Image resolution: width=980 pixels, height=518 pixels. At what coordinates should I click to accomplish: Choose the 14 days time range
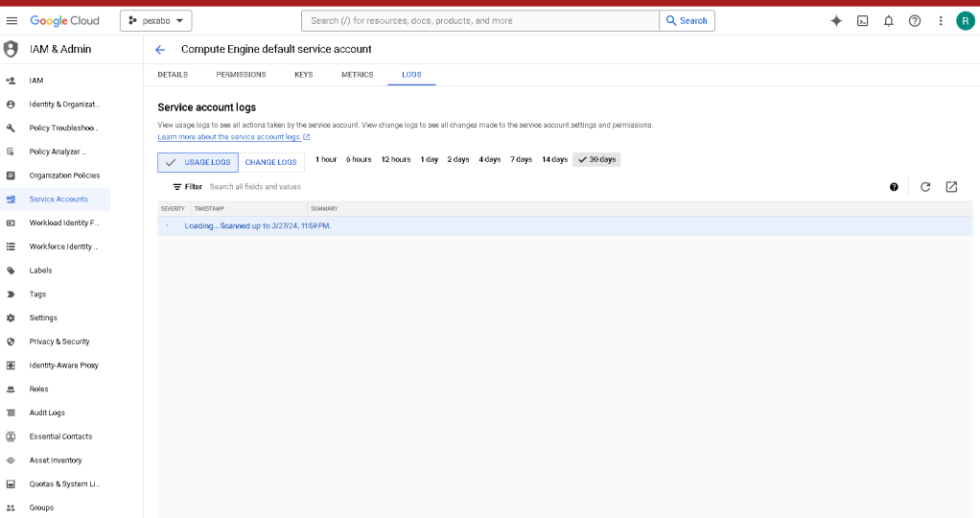point(555,159)
